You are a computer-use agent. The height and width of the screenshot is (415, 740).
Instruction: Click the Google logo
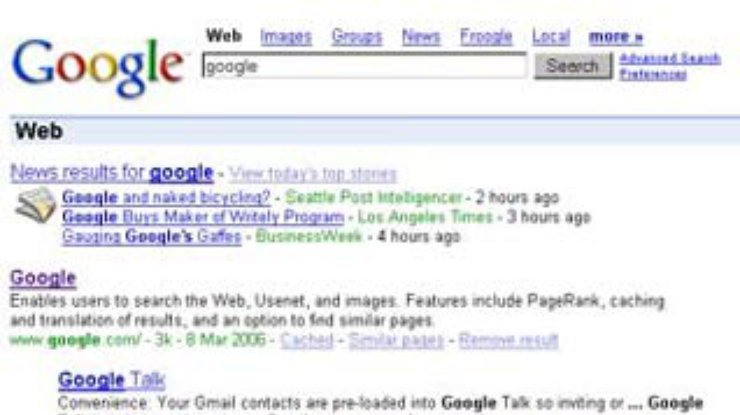[x=98, y=67]
